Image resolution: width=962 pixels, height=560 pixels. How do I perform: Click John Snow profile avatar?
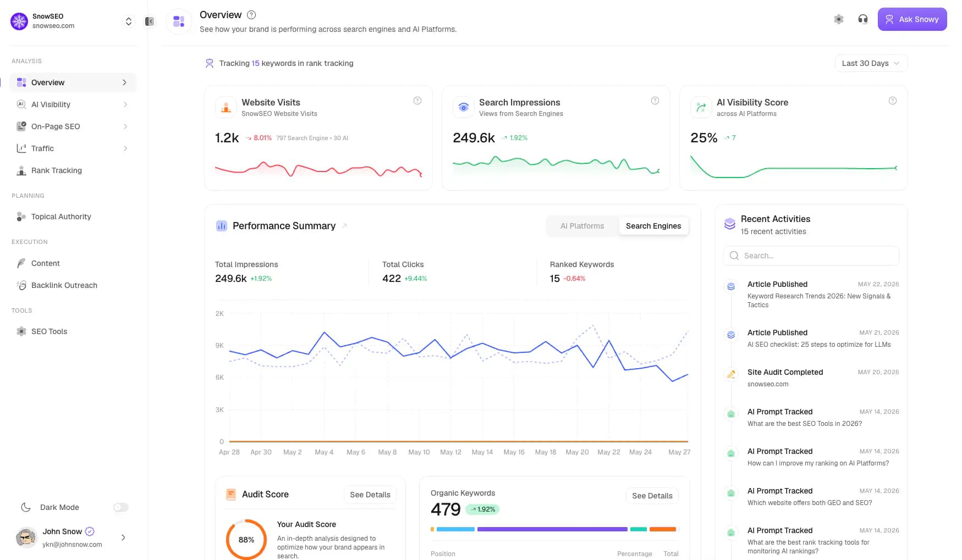click(26, 537)
